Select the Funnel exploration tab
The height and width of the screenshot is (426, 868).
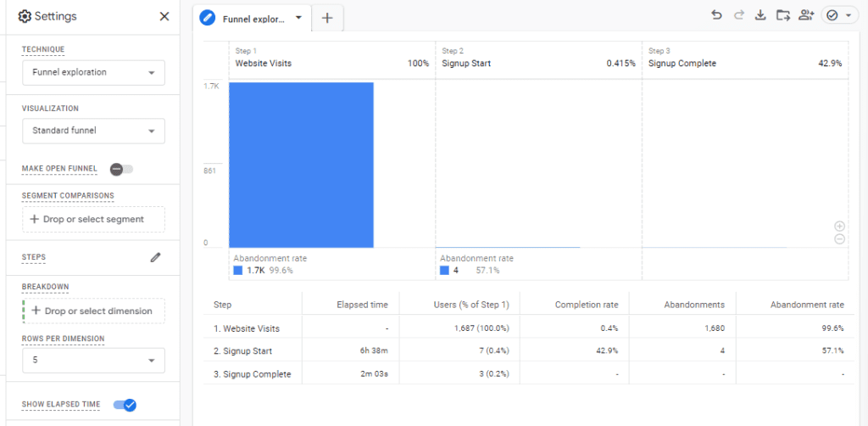(251, 18)
